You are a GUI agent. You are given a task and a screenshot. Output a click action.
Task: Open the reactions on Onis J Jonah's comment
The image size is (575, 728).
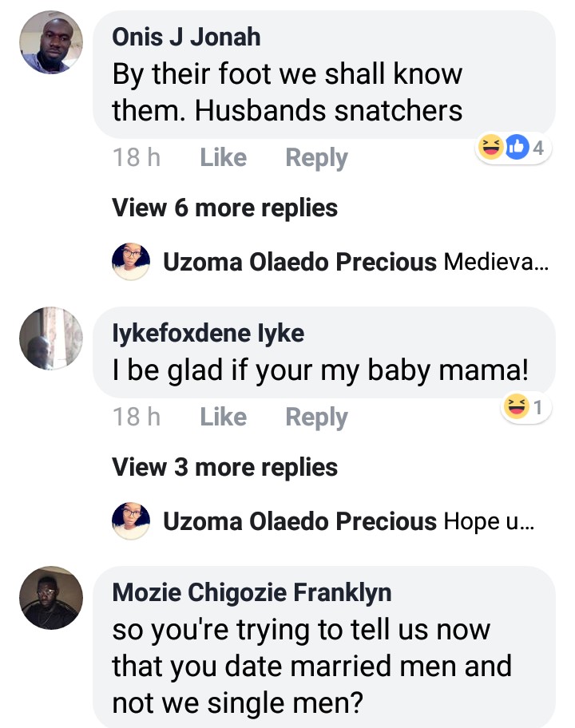[x=514, y=148]
